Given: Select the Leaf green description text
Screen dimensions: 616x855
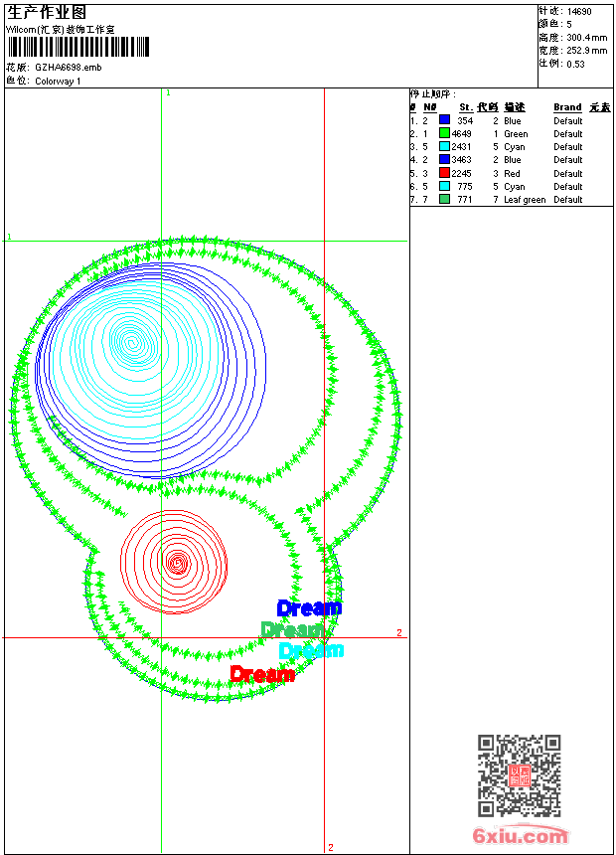Looking at the screenshot, I should pyautogui.click(x=525, y=200).
